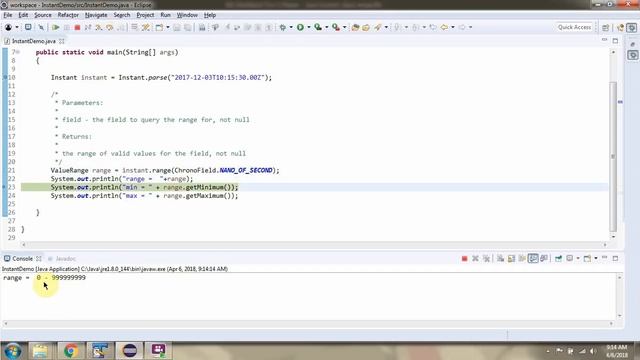Click the Resume debug button in toolbar

[x=56, y=27]
